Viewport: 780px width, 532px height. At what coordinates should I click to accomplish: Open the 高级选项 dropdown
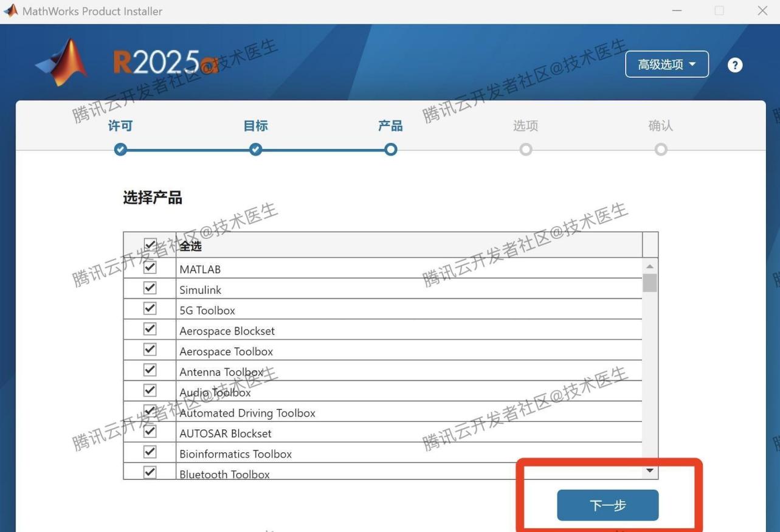(666, 64)
